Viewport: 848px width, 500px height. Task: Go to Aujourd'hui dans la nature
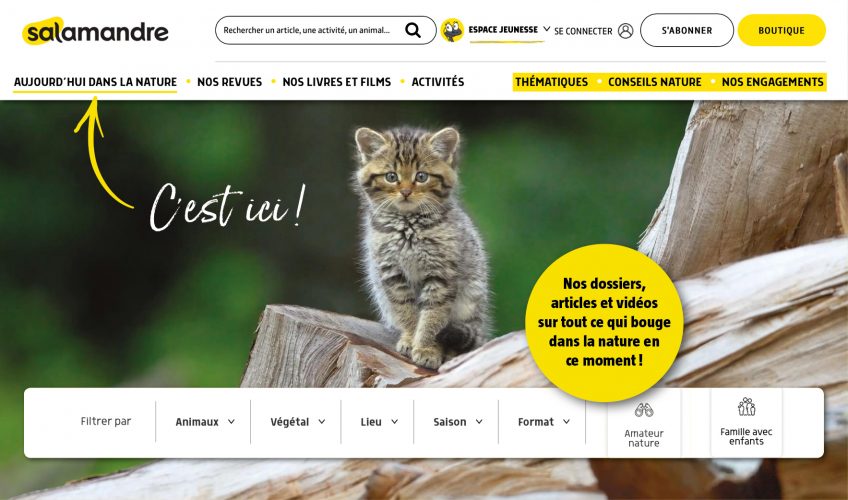[x=95, y=82]
